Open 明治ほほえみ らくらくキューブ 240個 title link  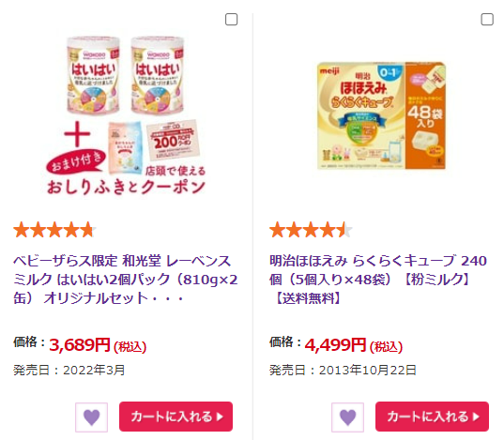click(x=378, y=280)
